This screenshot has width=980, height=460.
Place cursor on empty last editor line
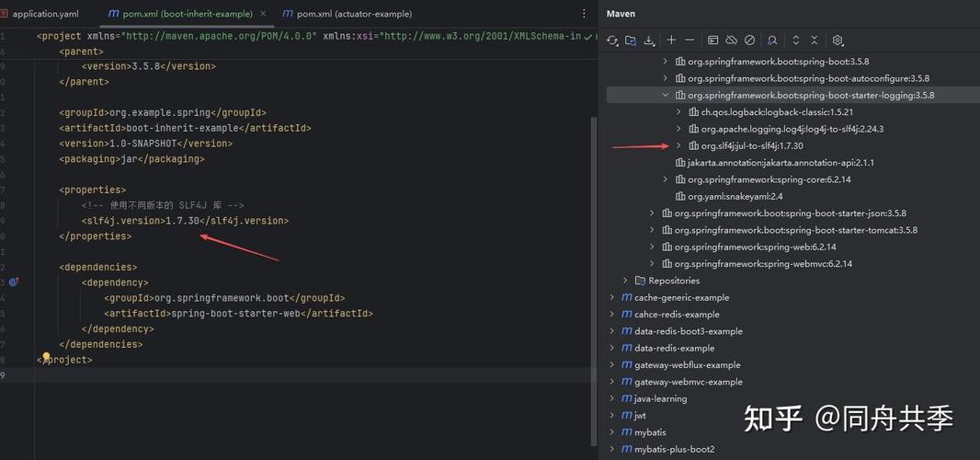313,374
